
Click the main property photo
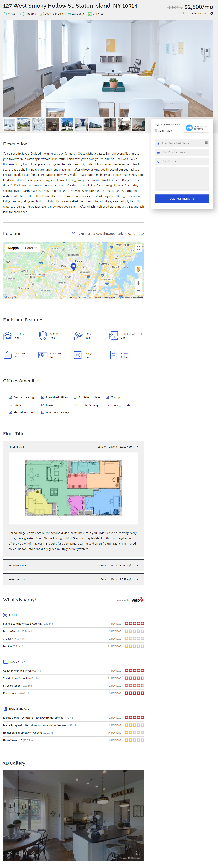pyautogui.click(x=108, y=68)
